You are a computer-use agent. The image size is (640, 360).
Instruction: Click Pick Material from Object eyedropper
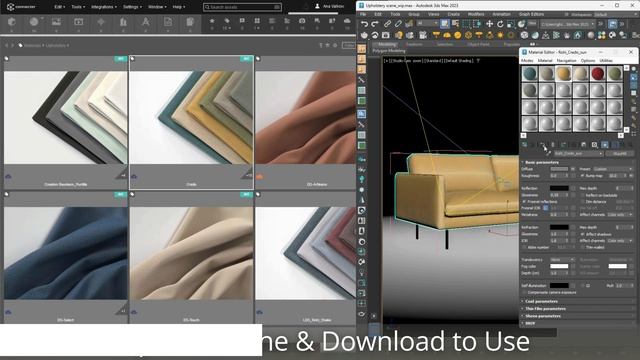pyautogui.click(x=548, y=153)
